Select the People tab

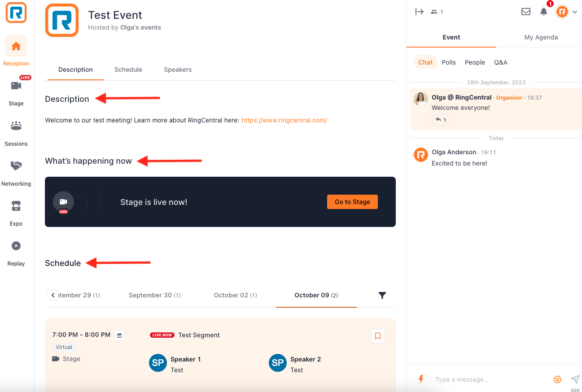click(475, 62)
